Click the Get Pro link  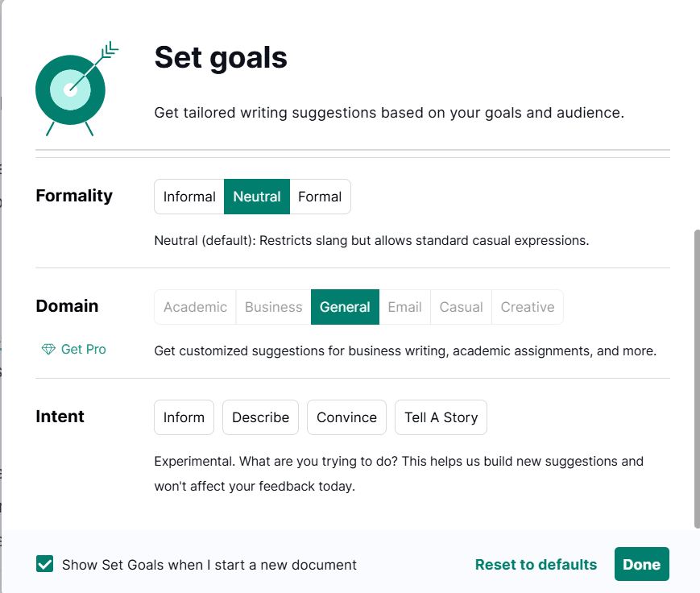point(83,349)
